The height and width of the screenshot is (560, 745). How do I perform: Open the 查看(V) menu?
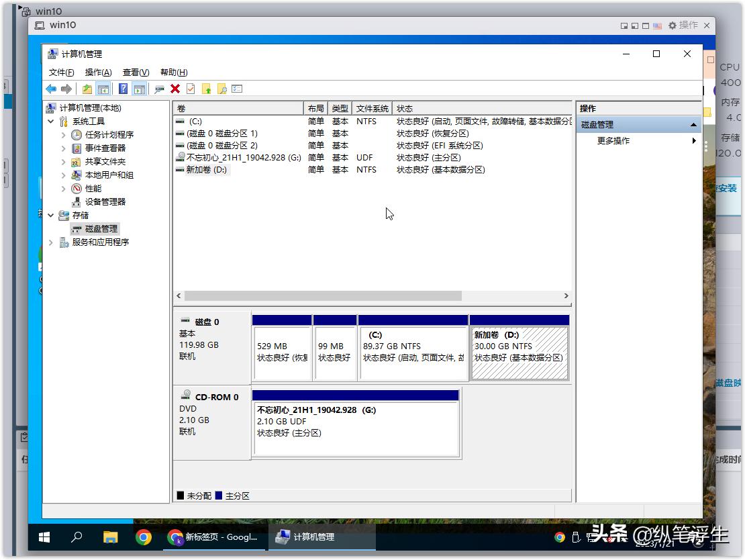pos(134,72)
